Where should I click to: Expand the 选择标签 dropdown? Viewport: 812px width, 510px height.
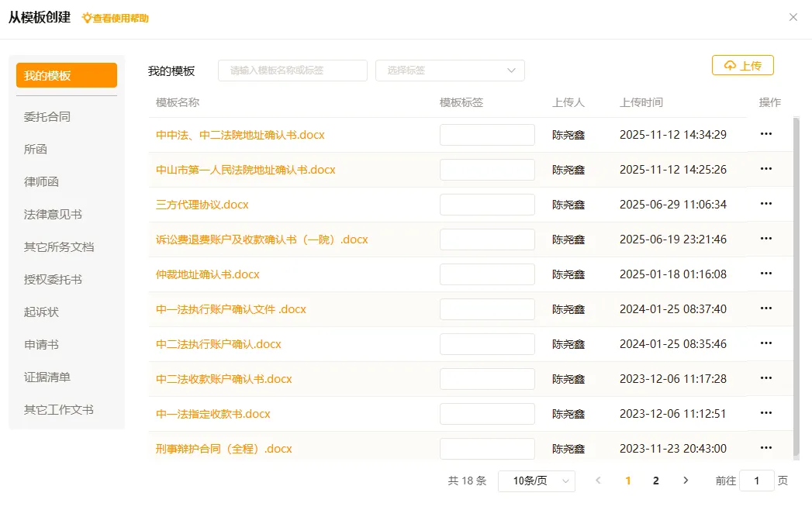pos(450,71)
